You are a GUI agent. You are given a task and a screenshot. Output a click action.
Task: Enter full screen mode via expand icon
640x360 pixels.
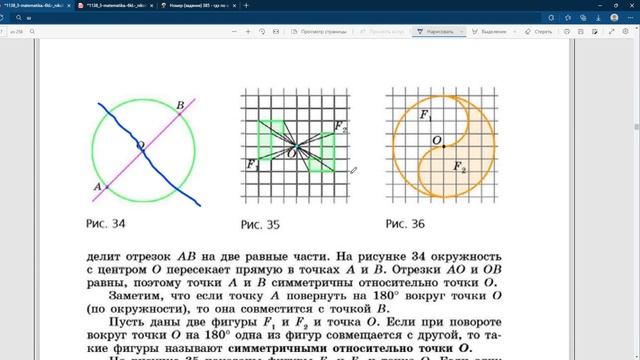pos(611,31)
